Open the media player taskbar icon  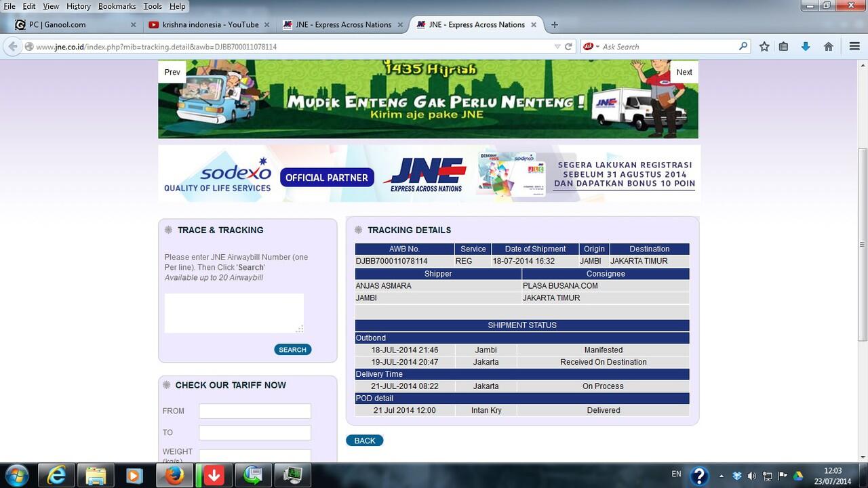point(134,475)
